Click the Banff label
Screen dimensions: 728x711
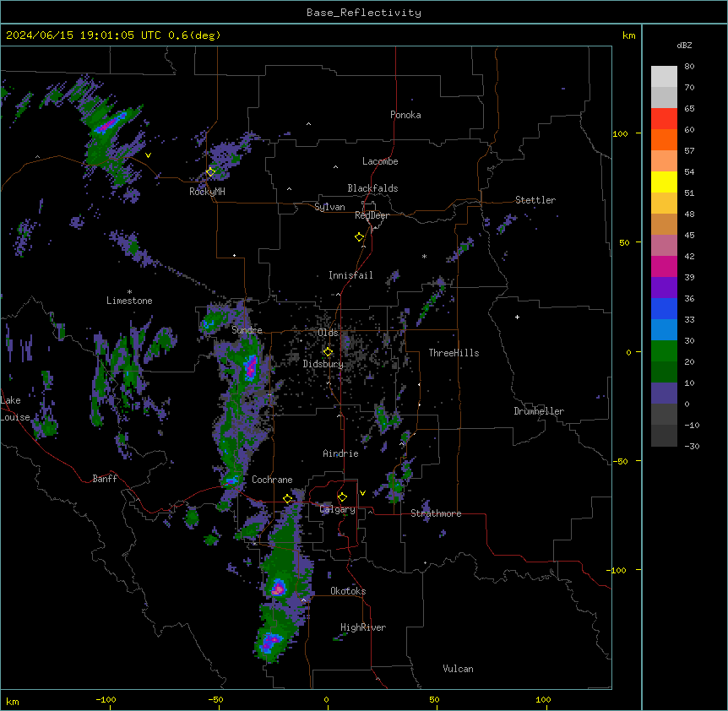[x=105, y=479]
